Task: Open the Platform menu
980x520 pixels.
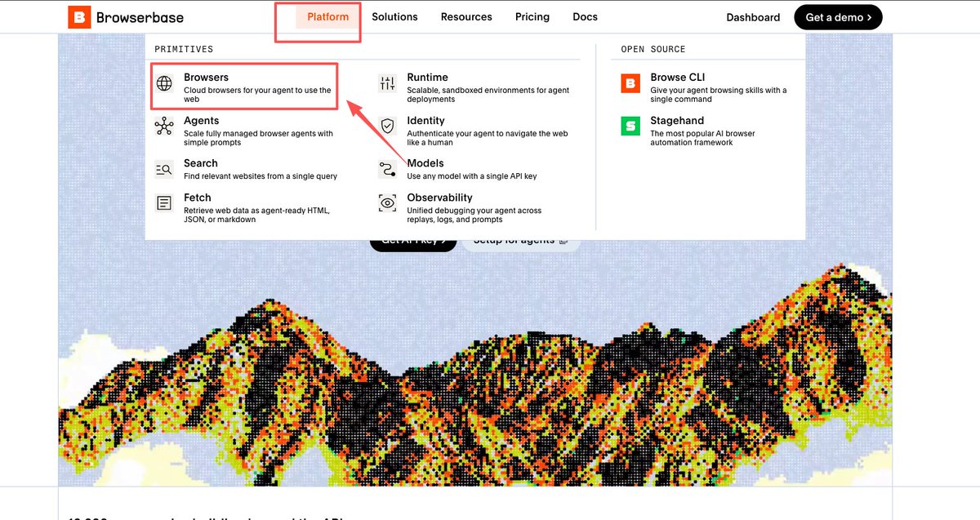Action: 328,16
